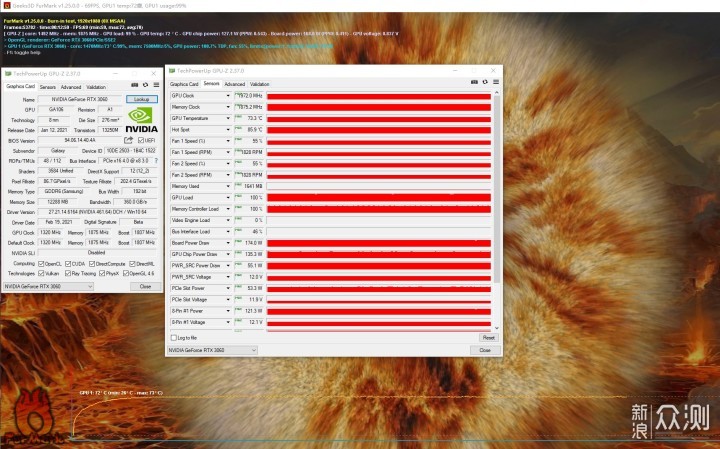Toggle OpenCL checkbox
720x449 pixels.
41,264
